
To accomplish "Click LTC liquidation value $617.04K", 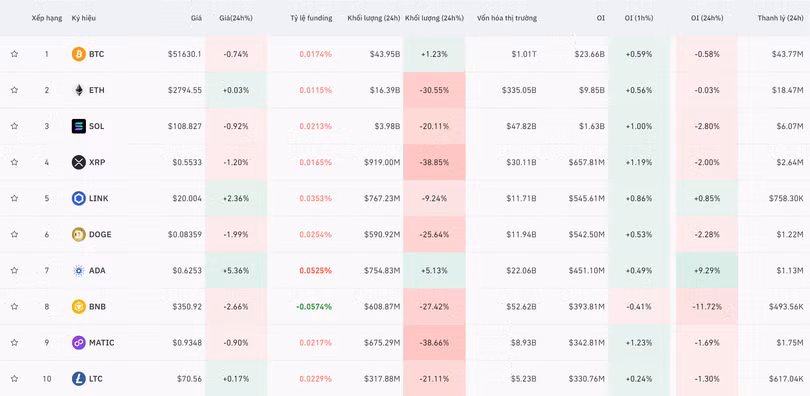I will click(x=786, y=379).
